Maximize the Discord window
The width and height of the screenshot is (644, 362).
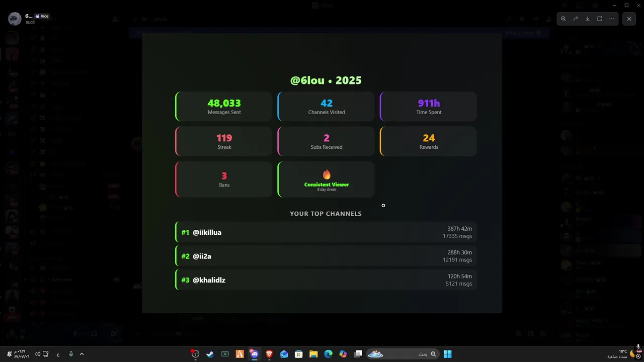tap(626, 5)
